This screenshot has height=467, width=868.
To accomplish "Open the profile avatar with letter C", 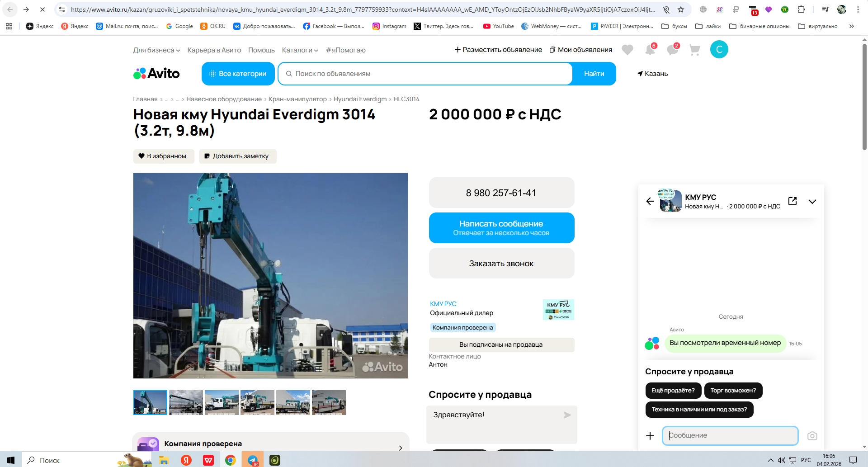I will pos(719,49).
